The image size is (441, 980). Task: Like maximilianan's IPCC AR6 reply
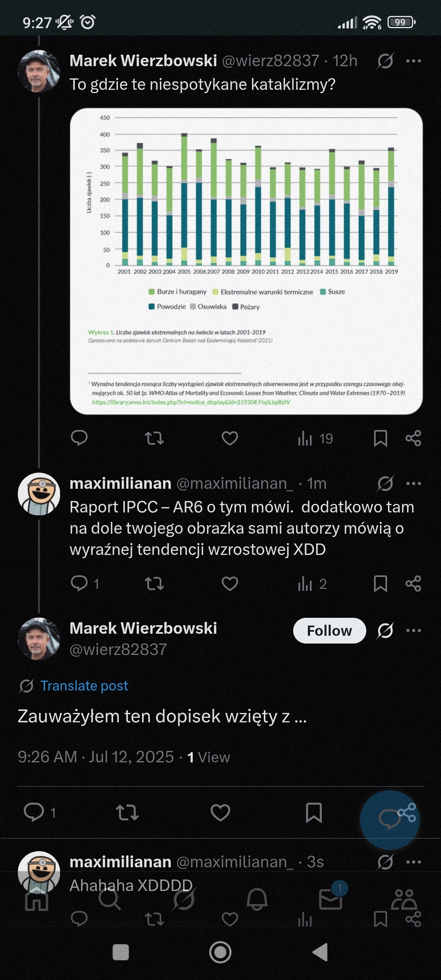[229, 584]
